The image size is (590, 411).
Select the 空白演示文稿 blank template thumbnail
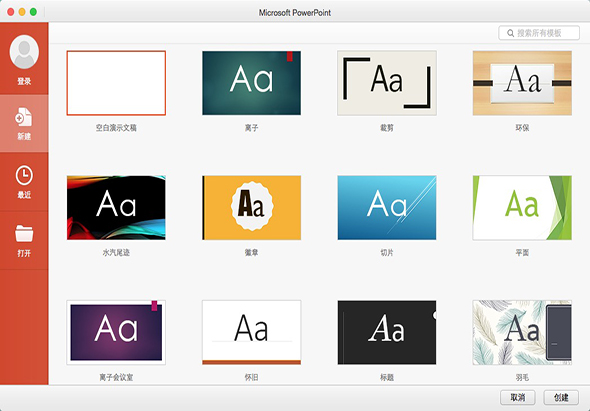click(116, 83)
